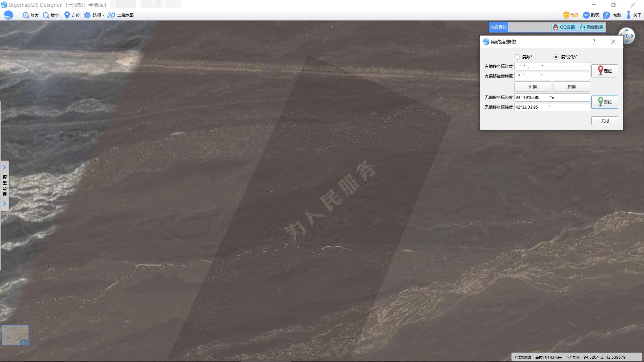Screen dimensions: 644x362
Task: Click the compass eye navigation control
Action: tap(627, 36)
